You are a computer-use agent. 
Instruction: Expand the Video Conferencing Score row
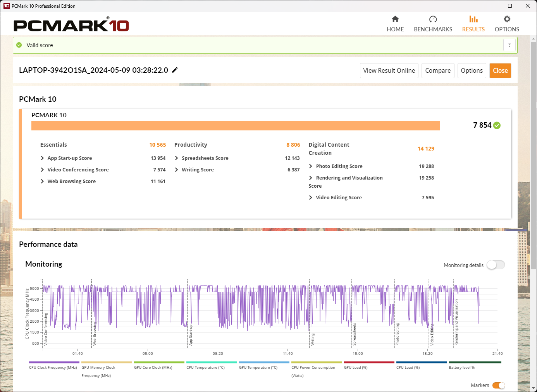(42, 170)
